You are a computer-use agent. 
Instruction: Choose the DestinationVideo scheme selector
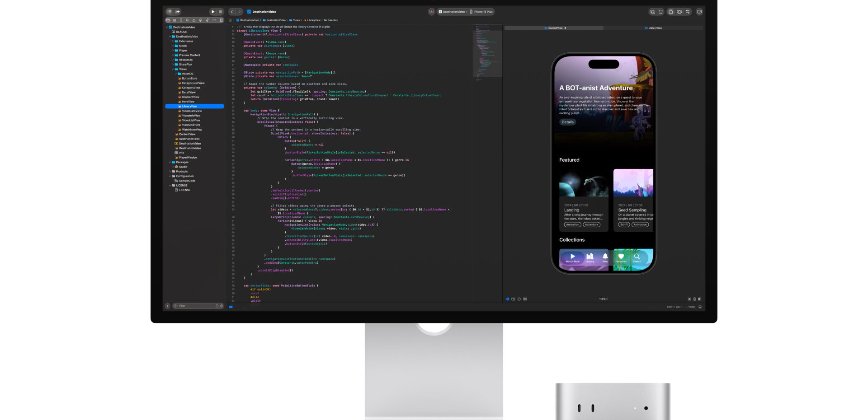click(452, 12)
